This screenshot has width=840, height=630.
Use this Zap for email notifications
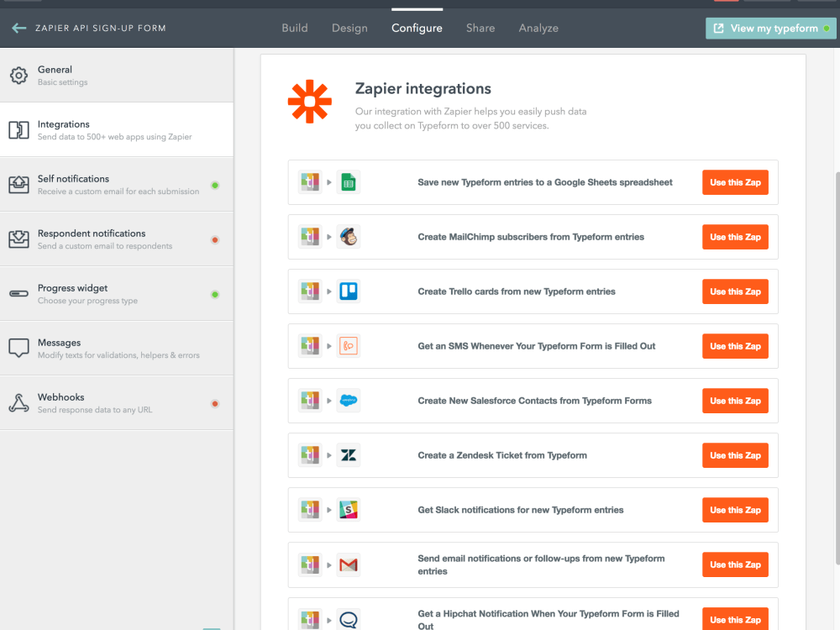[735, 564]
